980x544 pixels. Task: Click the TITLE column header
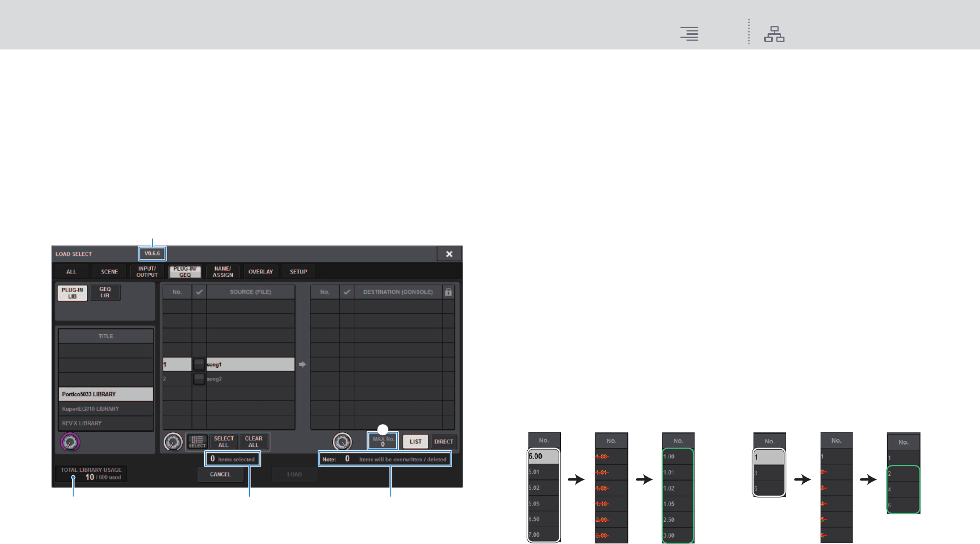point(106,336)
